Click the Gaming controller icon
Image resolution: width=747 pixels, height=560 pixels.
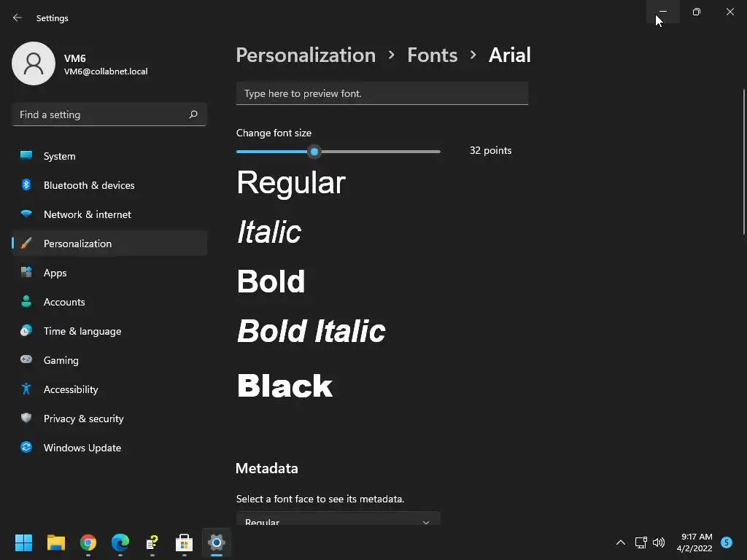click(x=26, y=360)
